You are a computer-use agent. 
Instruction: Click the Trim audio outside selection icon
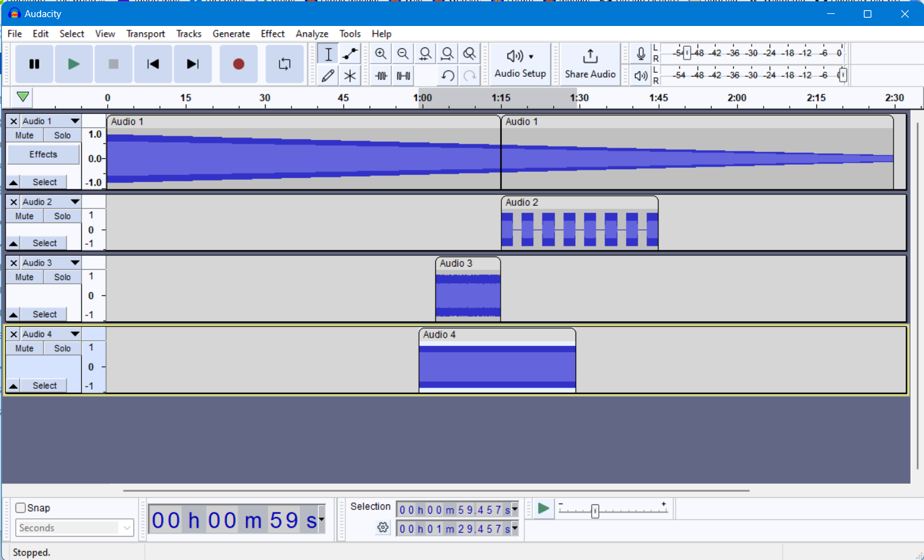click(381, 76)
